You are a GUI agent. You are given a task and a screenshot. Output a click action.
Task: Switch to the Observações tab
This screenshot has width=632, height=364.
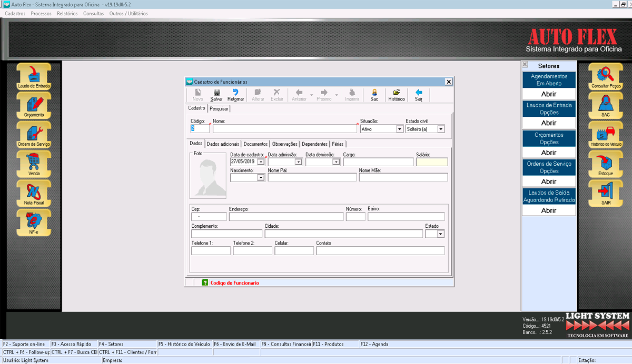(285, 144)
